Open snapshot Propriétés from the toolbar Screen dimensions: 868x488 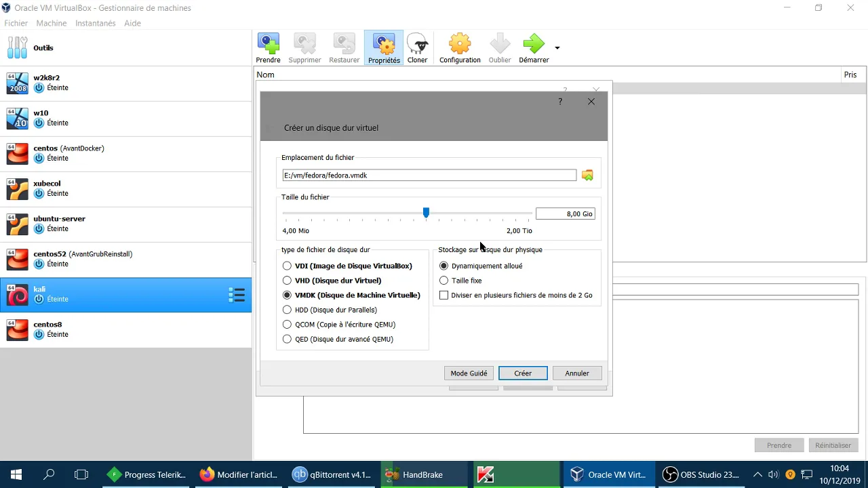pos(384,48)
